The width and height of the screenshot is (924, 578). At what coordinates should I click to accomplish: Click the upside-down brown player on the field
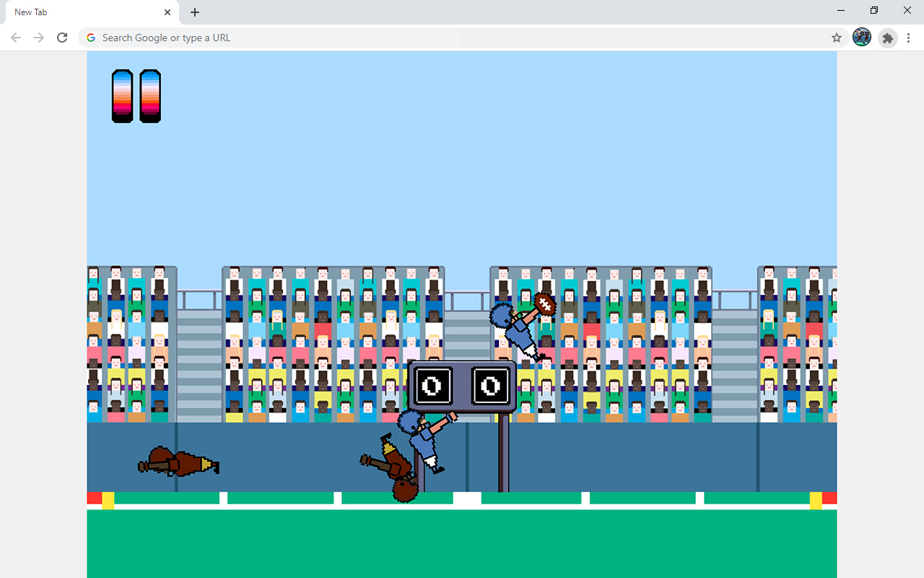[x=397, y=462]
